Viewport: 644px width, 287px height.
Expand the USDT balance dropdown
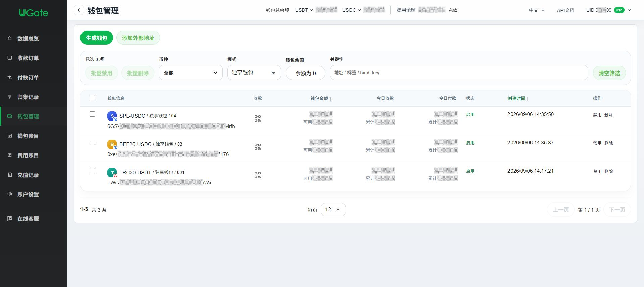(x=304, y=10)
